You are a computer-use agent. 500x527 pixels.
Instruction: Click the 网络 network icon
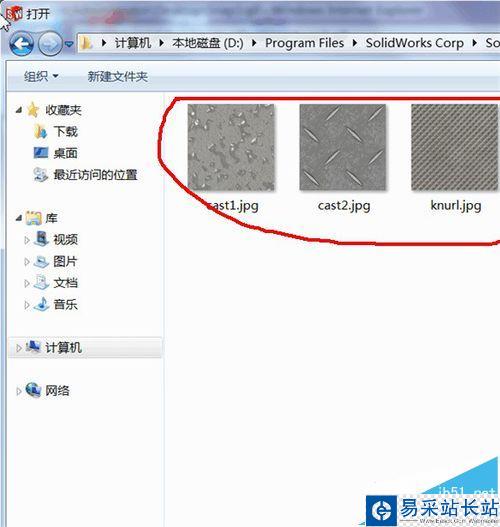[33, 390]
